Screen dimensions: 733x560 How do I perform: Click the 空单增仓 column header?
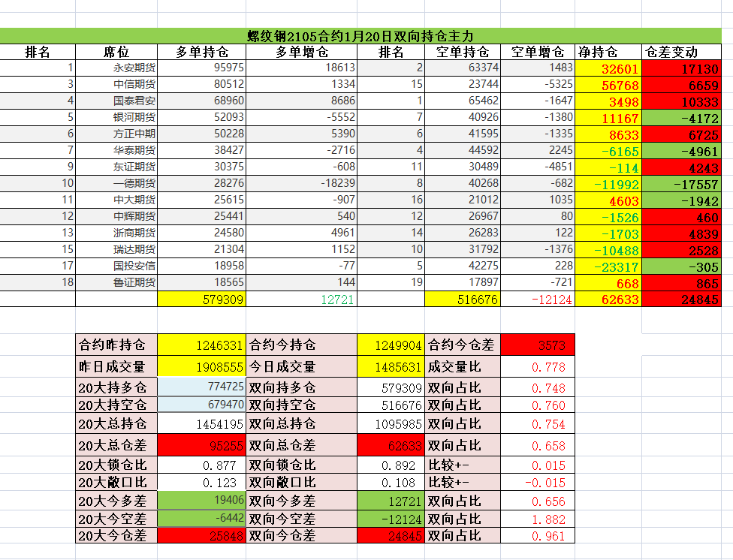[538, 52]
